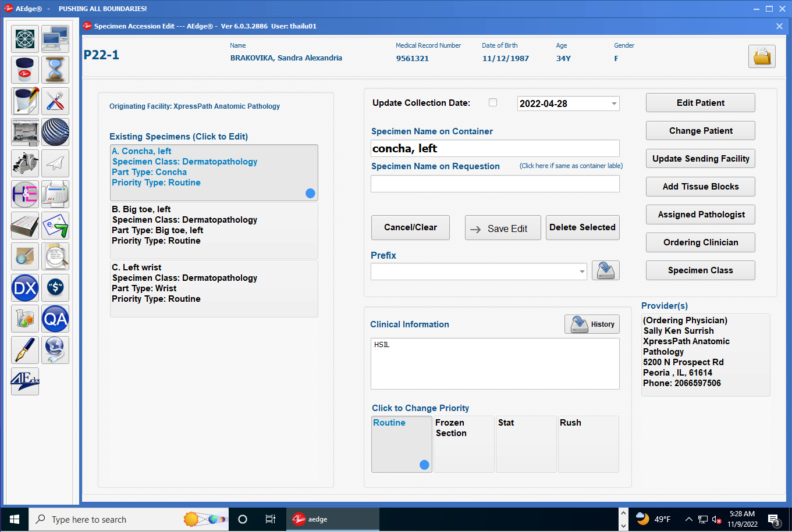Viewport: 792px width, 532px height.
Task: Set priority to Routine
Action: pyautogui.click(x=402, y=444)
